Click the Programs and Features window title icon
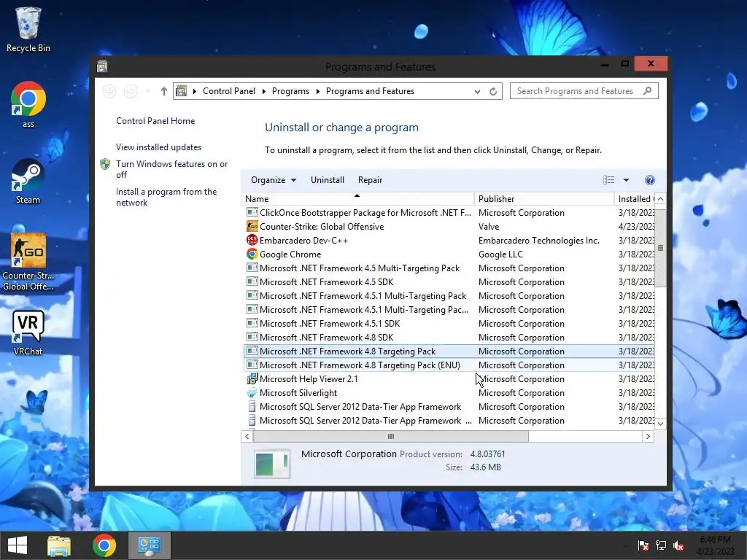This screenshot has height=560, width=747. point(102,66)
